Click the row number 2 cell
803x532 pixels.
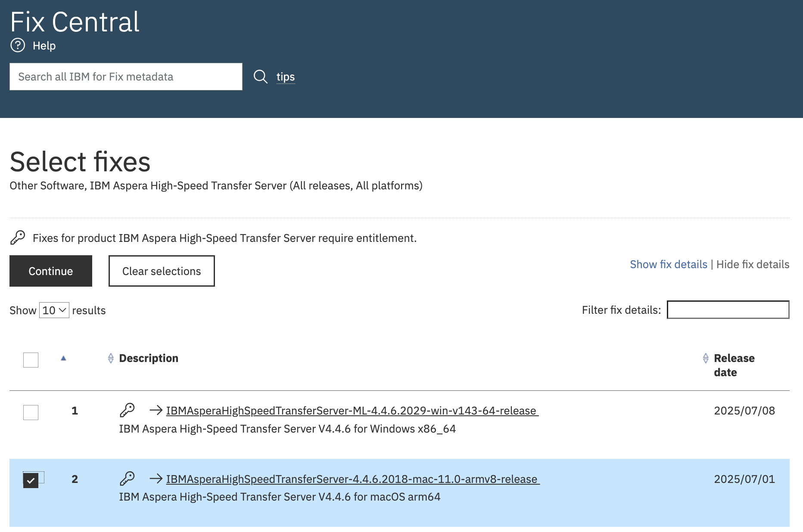pos(75,479)
